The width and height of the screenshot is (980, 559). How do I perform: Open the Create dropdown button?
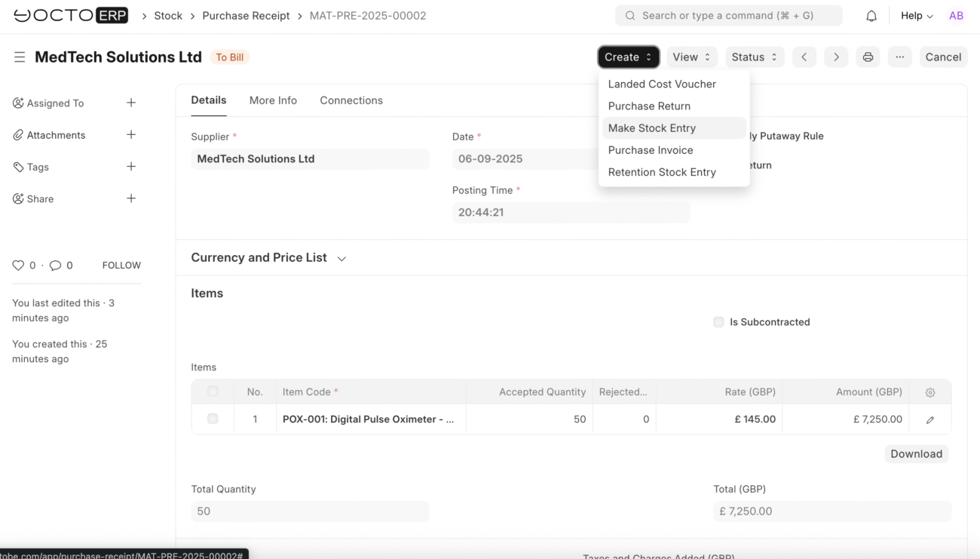[629, 57]
